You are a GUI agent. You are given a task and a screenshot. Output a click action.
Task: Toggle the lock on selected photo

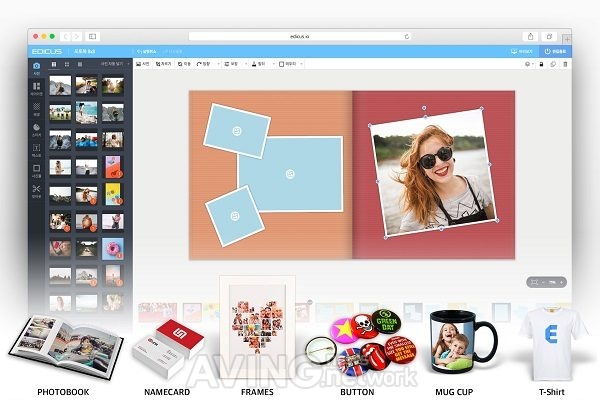[541, 64]
